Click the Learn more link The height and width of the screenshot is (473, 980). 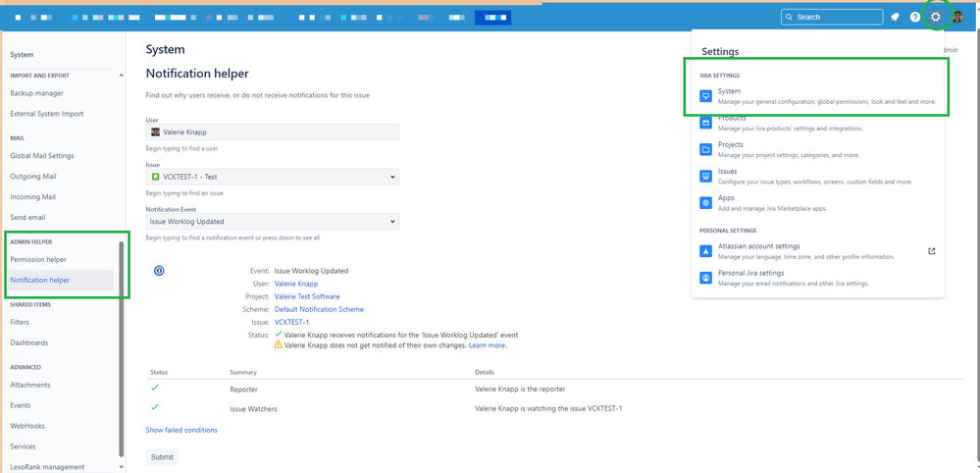click(488, 344)
